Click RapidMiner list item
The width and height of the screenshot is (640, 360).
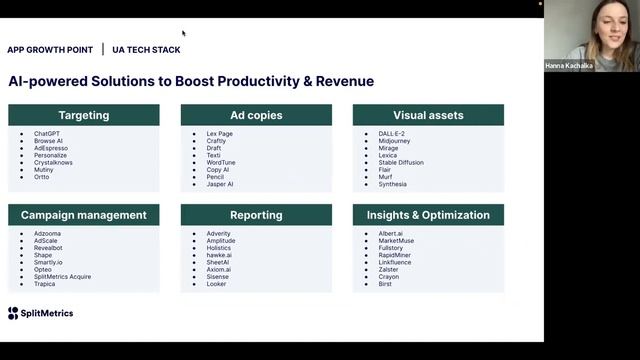[394, 255]
